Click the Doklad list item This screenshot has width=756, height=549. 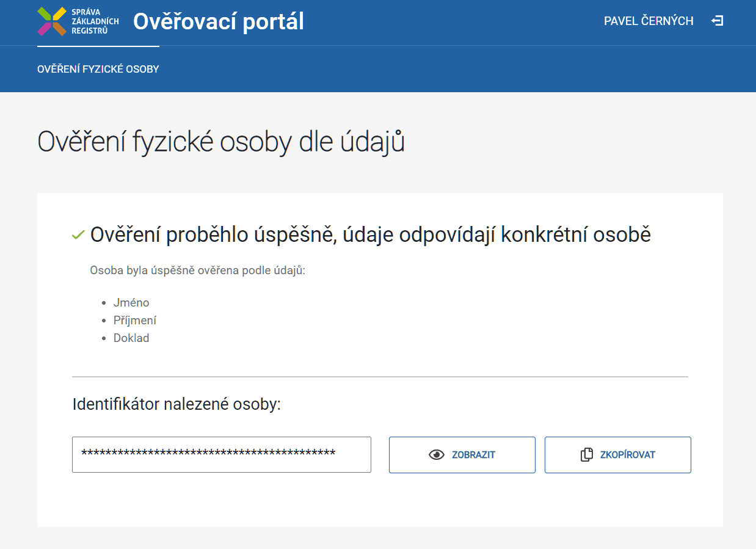(131, 338)
